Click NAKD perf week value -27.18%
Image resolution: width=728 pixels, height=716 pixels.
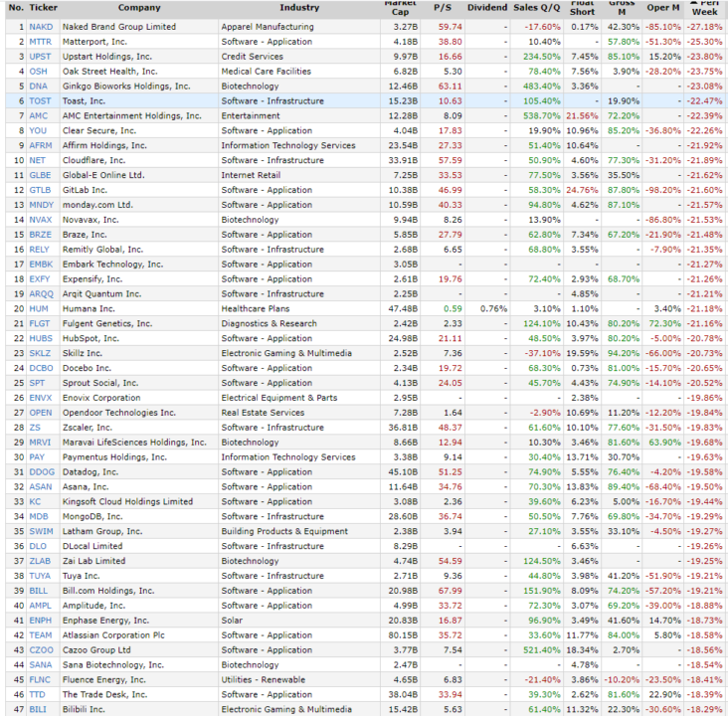(x=704, y=27)
